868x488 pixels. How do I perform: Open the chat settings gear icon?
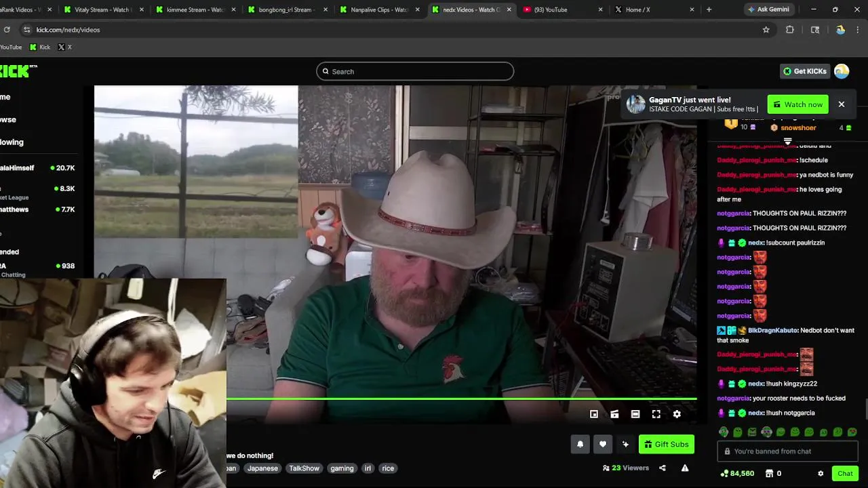coord(821,473)
